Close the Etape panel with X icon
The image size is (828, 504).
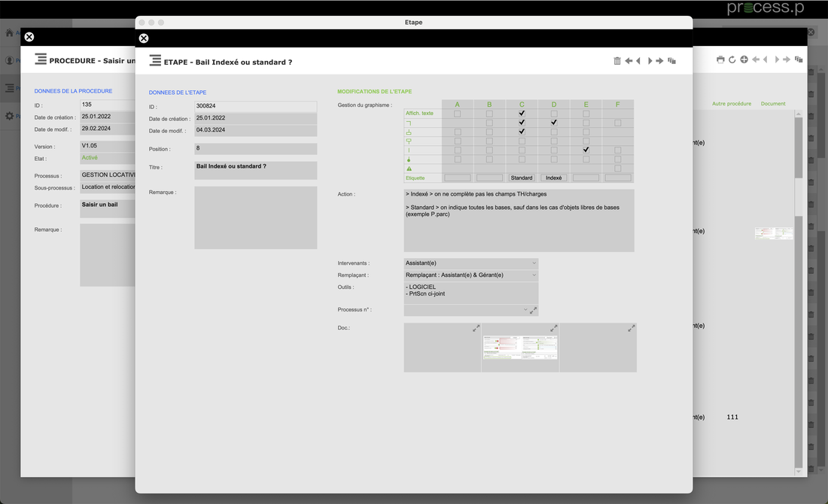pyautogui.click(x=144, y=38)
